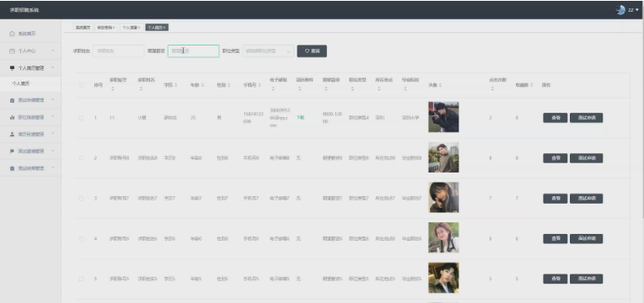This screenshot has height=303, width=644.
Task: Click the 求职招聘系统 title in header
Action: click(x=24, y=10)
